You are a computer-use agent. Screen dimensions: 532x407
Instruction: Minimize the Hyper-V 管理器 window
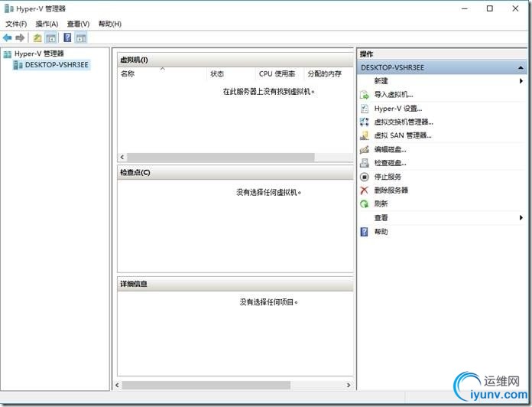coord(465,8)
